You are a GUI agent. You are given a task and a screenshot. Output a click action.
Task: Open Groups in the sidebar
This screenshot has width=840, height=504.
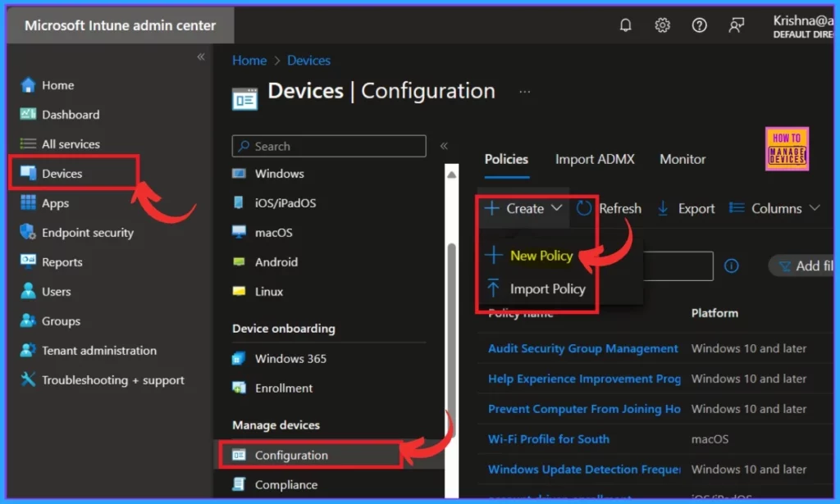click(61, 321)
